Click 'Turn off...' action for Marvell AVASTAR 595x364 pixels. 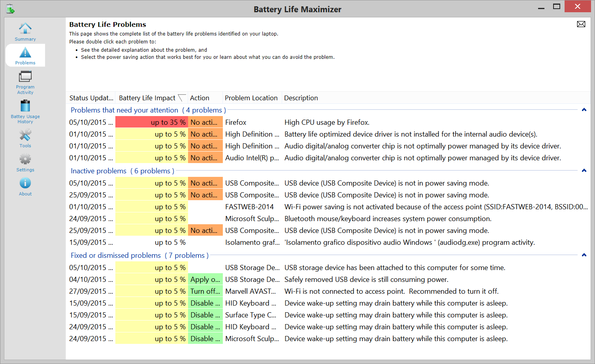[205, 291]
